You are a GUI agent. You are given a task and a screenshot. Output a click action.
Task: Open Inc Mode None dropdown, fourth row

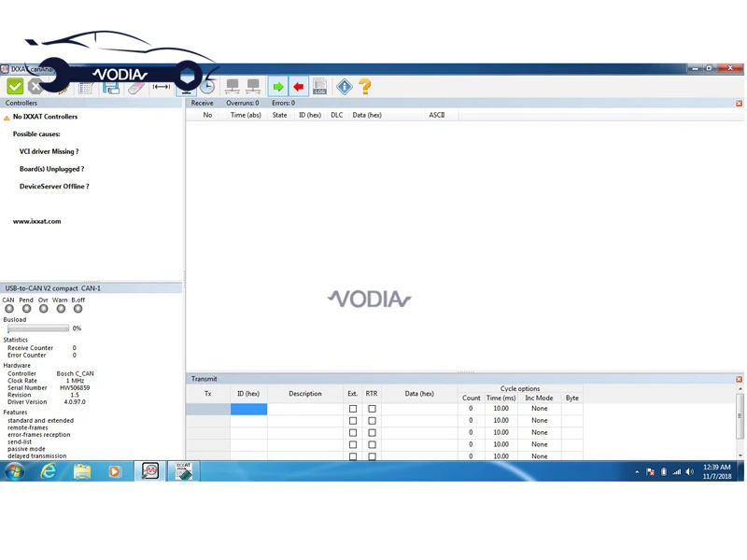(540, 444)
